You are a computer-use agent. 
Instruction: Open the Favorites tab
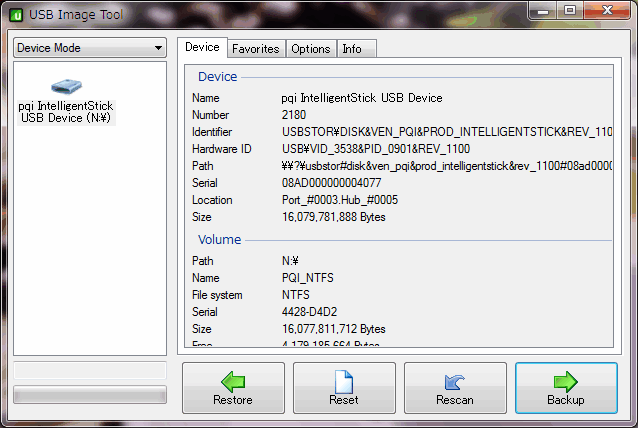256,49
